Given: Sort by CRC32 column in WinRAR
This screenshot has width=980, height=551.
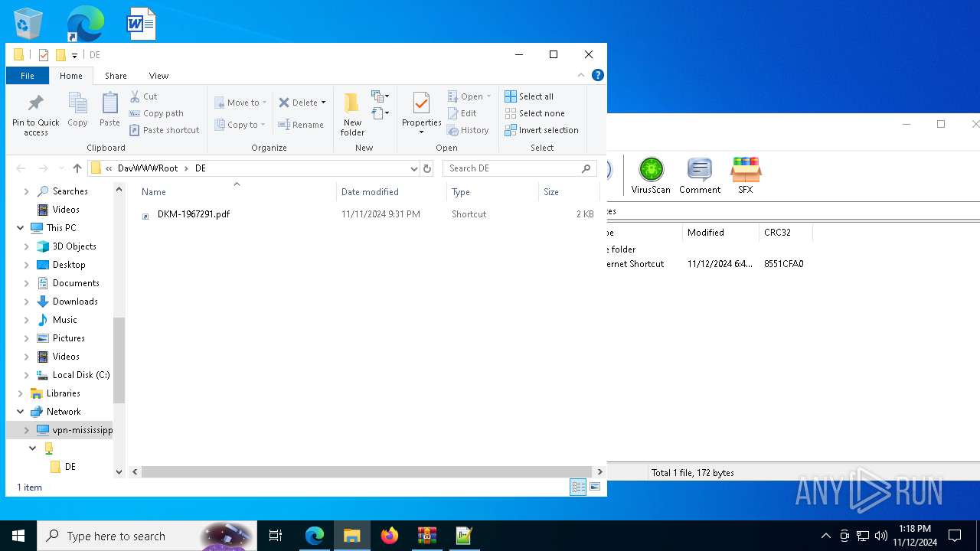Looking at the screenshot, I should tap(786, 233).
